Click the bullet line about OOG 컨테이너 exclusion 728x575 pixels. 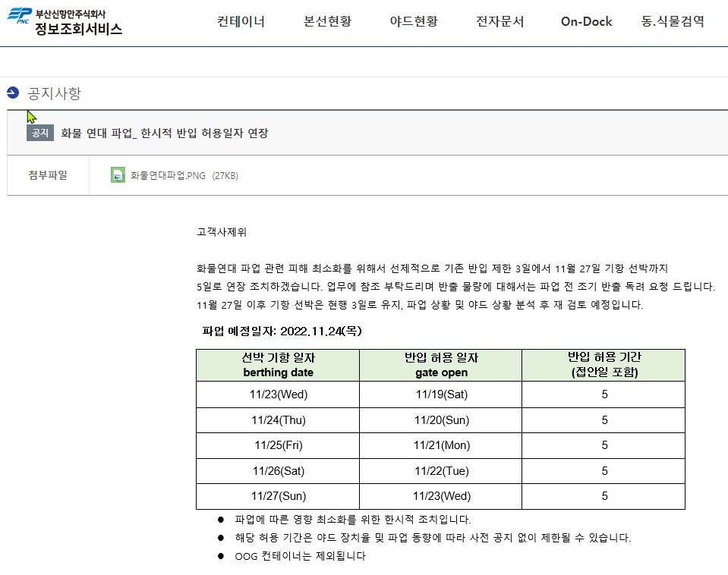coord(300,556)
